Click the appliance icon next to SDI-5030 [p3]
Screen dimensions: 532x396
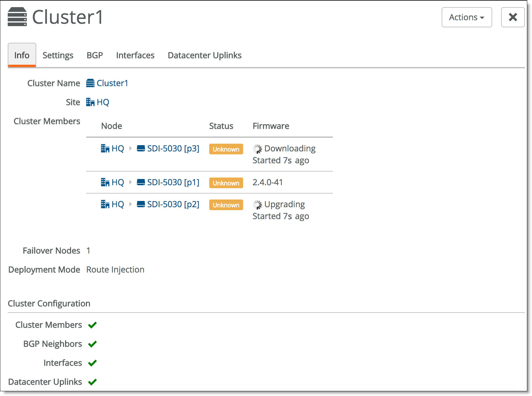point(141,148)
